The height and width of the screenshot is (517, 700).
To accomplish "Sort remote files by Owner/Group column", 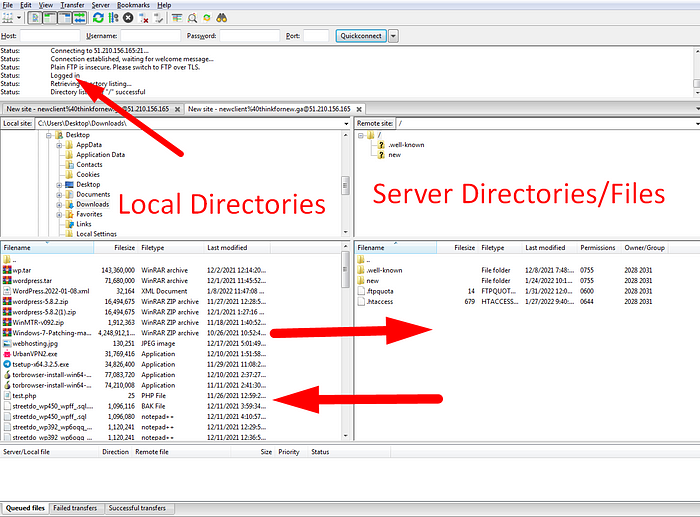I will coord(644,248).
